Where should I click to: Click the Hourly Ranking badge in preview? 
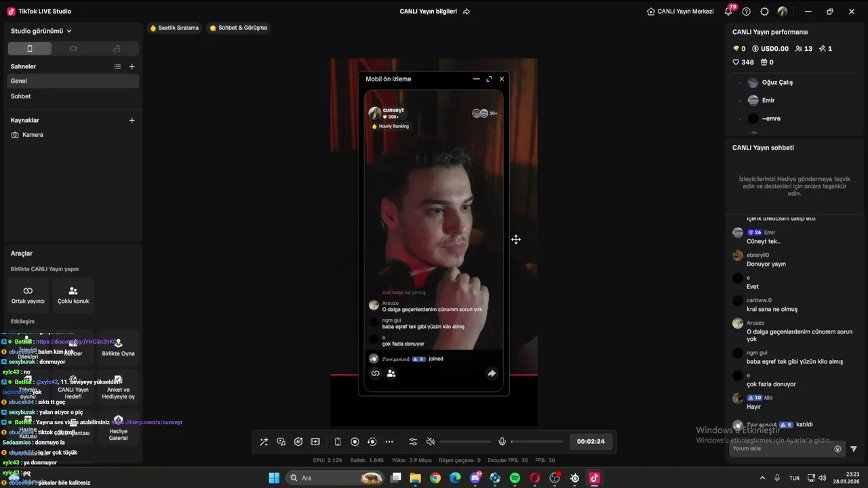391,126
